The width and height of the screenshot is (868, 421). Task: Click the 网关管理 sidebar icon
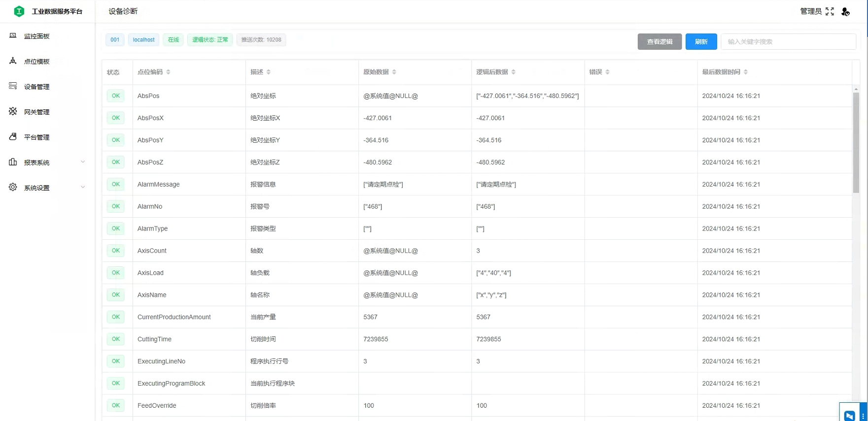click(x=13, y=111)
